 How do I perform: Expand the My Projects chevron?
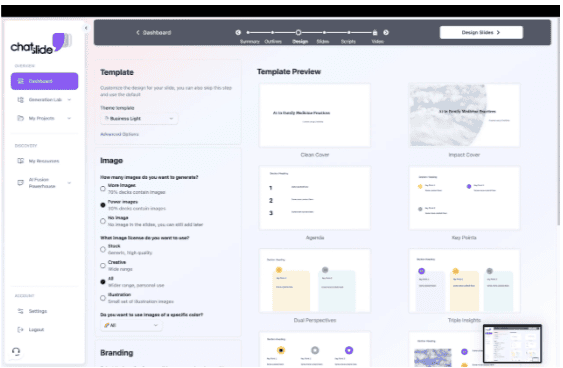[x=69, y=118]
